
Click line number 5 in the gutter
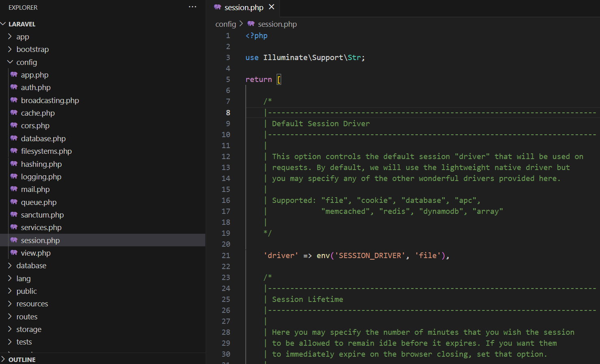click(x=228, y=79)
